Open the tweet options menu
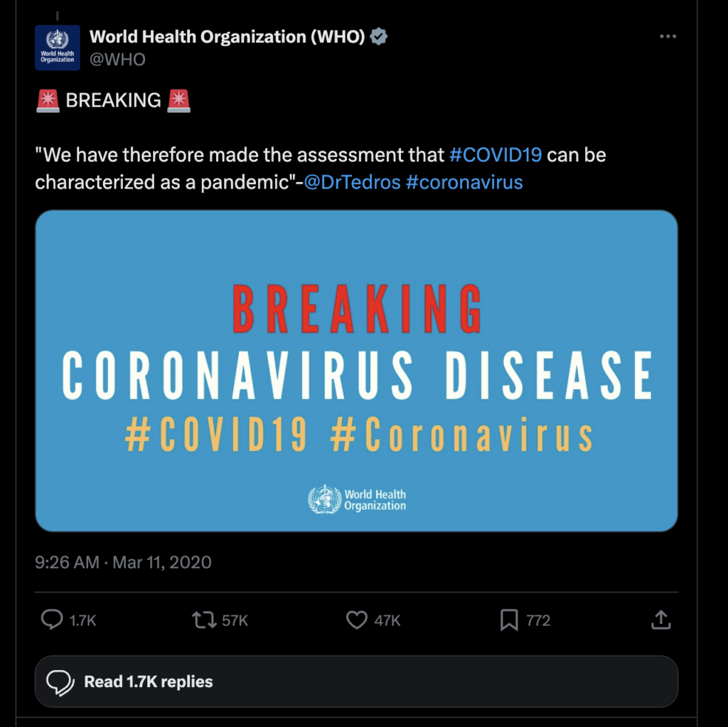The width and height of the screenshot is (728, 727). 668,36
